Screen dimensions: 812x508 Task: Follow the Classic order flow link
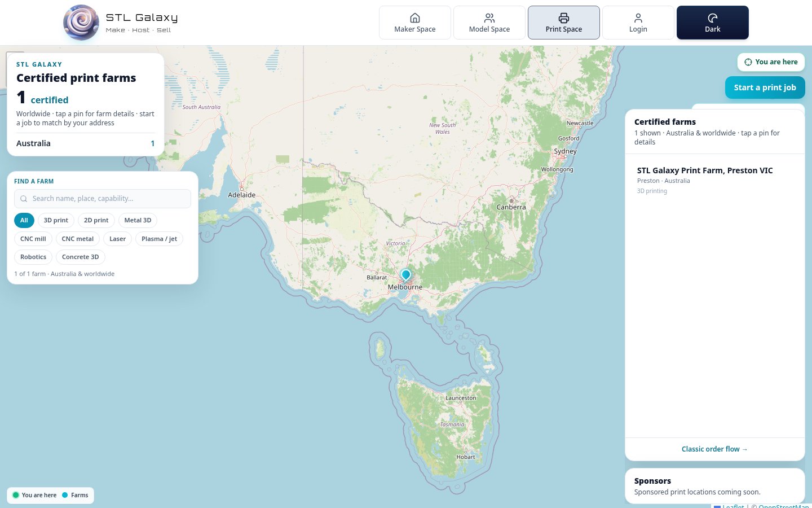pyautogui.click(x=714, y=449)
